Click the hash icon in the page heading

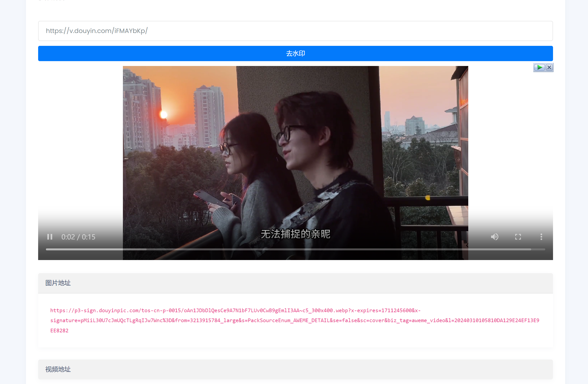41,0
